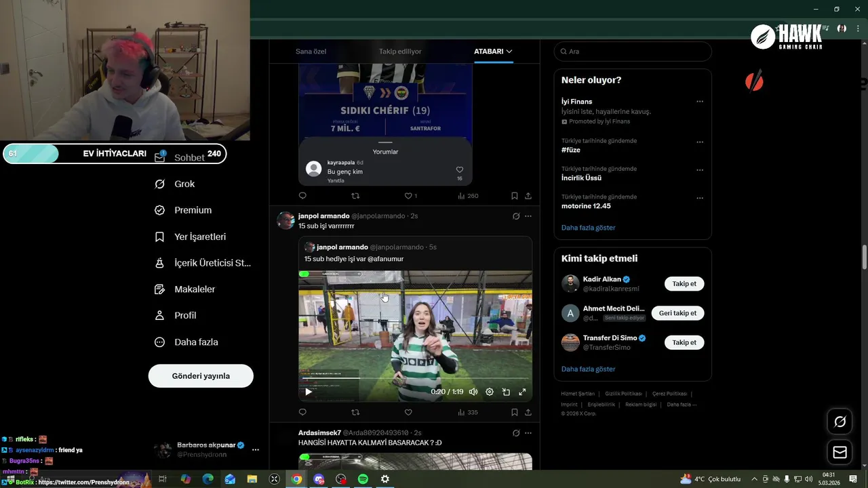Open File Explorer from taskbar

point(252,479)
